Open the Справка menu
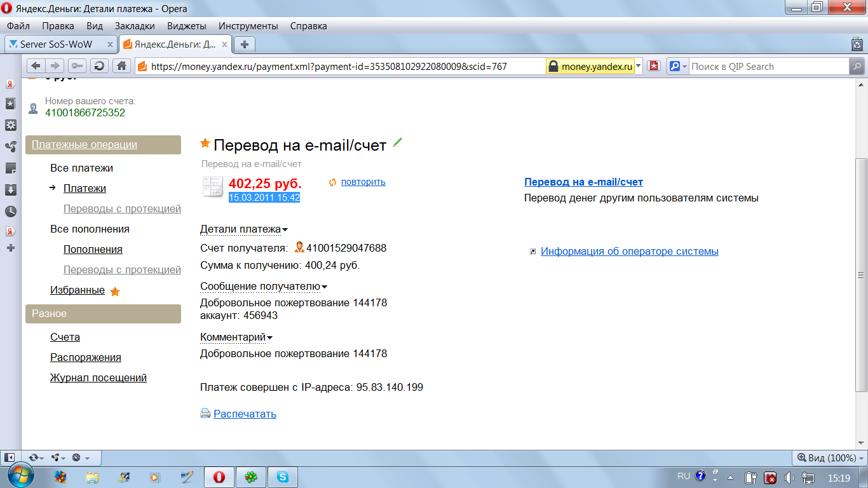 tap(309, 26)
